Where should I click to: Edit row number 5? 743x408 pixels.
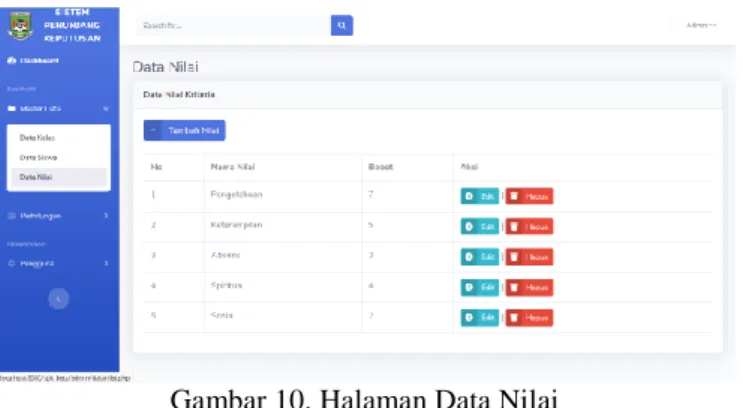pyautogui.click(x=480, y=317)
